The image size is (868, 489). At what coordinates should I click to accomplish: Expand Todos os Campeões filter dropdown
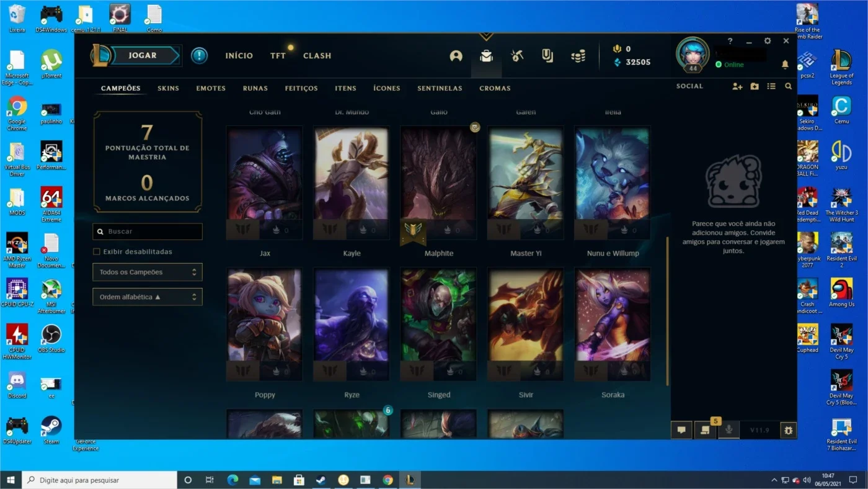coord(148,272)
